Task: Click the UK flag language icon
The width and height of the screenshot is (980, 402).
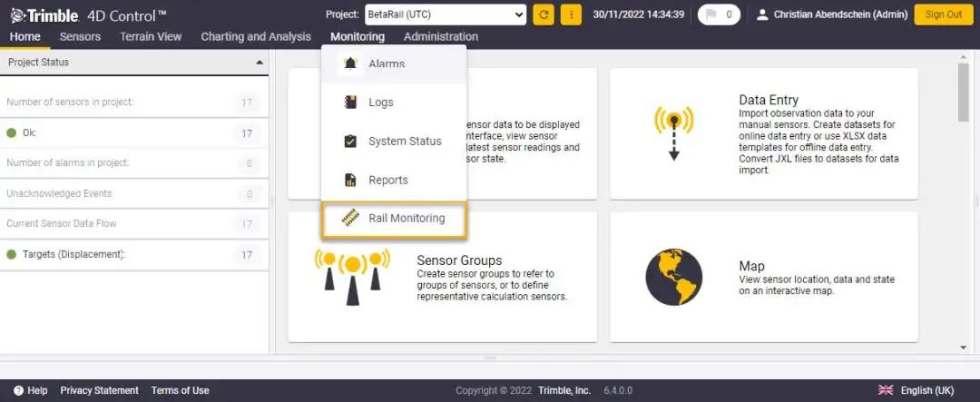Action: pos(886,390)
